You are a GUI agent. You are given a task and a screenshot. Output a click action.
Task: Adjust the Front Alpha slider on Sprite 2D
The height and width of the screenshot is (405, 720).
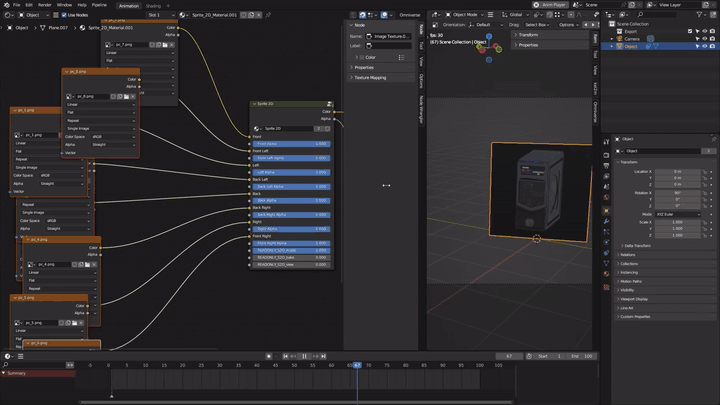click(x=289, y=144)
